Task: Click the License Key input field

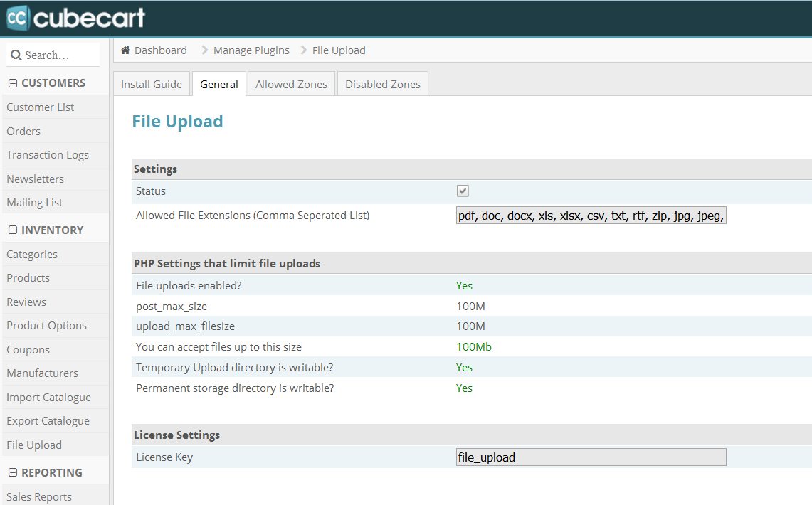Action: [591, 457]
